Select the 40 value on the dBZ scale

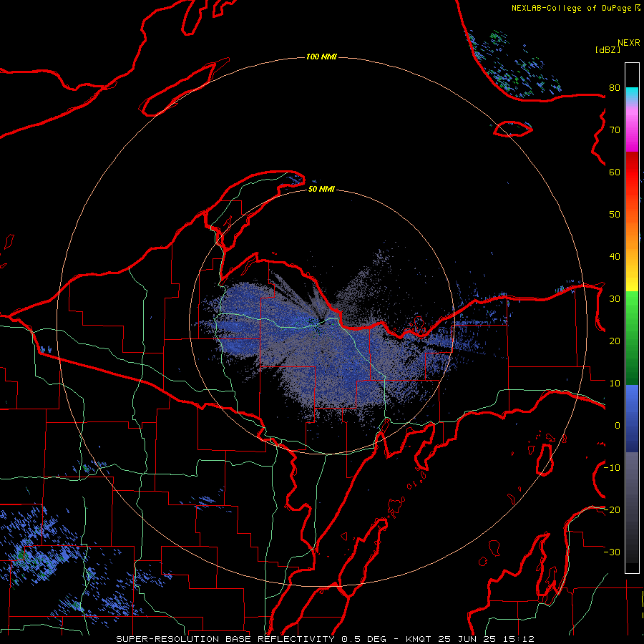[615, 257]
